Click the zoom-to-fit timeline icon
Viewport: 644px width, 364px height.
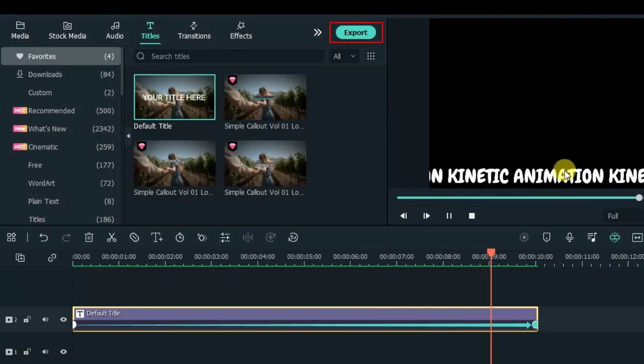point(637,237)
